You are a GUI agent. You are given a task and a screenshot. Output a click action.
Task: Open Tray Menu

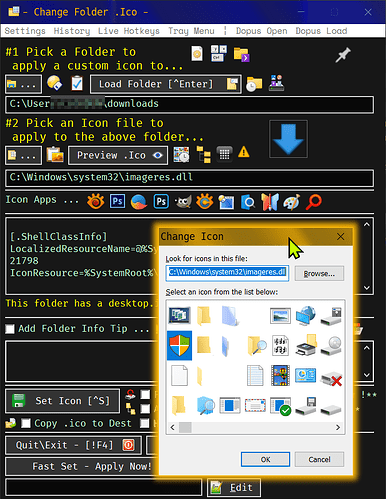(x=191, y=31)
